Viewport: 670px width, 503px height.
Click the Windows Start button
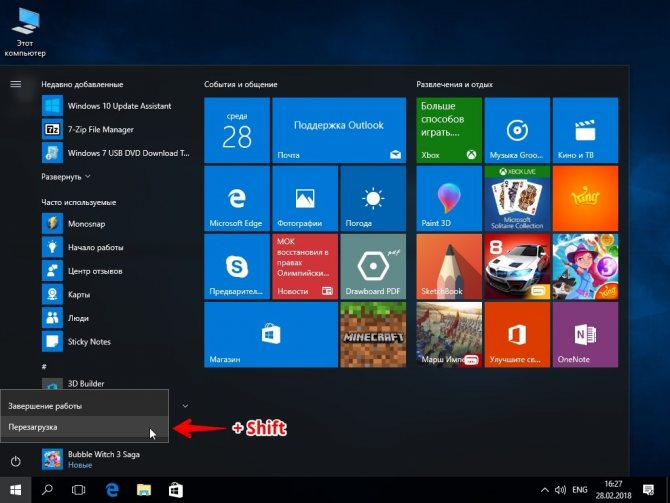(15, 490)
